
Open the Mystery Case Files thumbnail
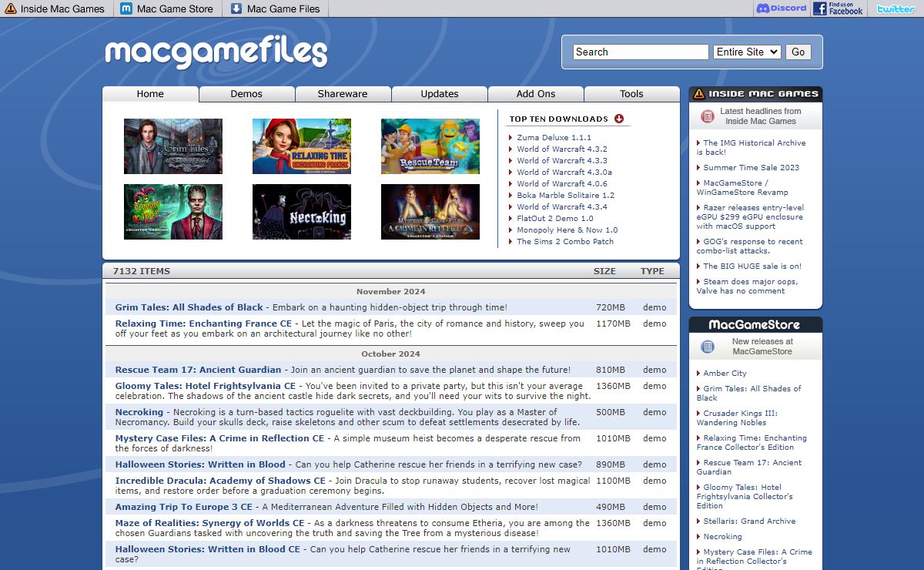430,212
